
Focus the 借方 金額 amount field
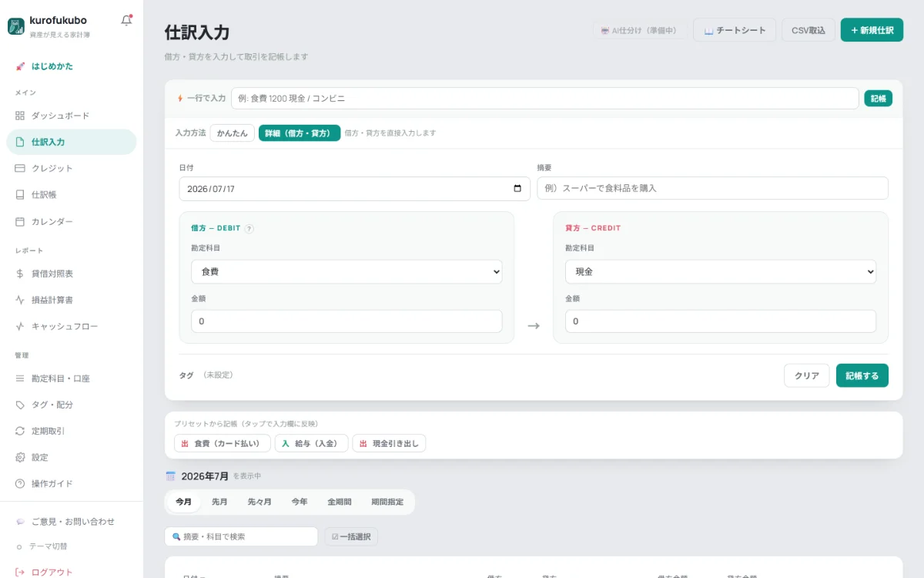tap(346, 321)
